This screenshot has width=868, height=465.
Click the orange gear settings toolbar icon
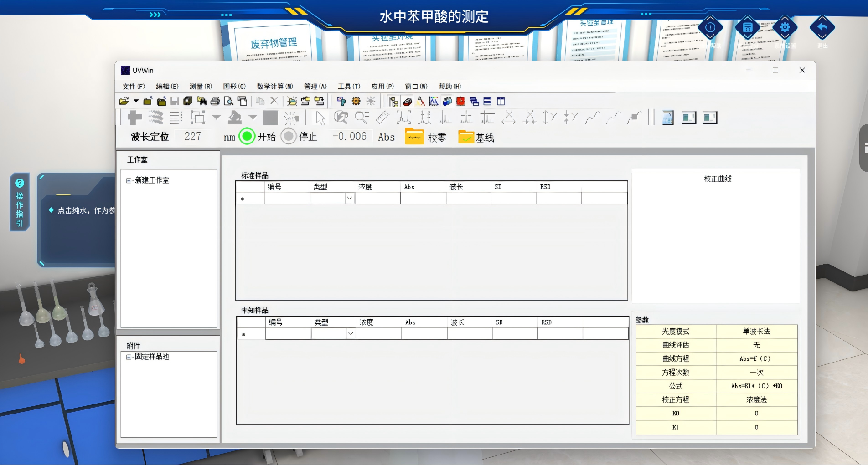[x=356, y=101]
